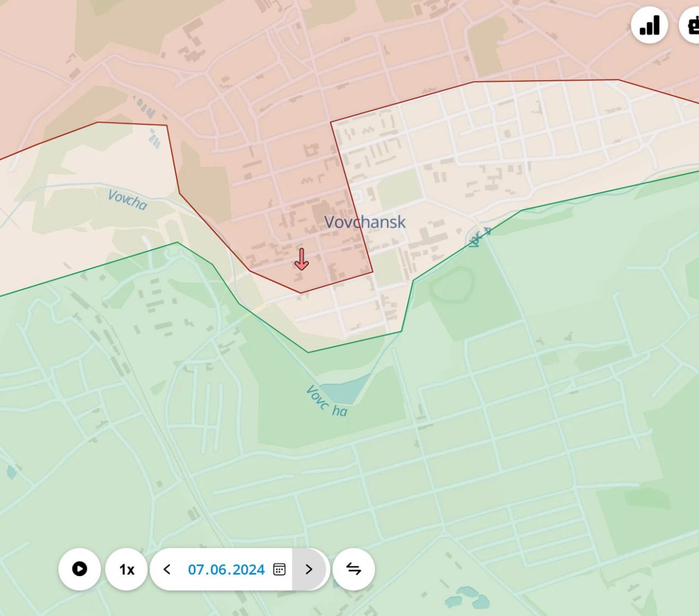699x616 pixels.
Task: Click the small ponds at bottom right
Action: pyautogui.click(x=467, y=597)
